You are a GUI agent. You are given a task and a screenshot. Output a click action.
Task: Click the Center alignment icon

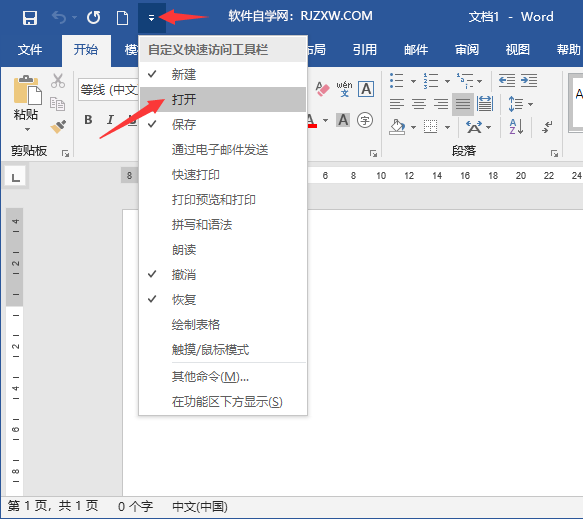(419, 104)
